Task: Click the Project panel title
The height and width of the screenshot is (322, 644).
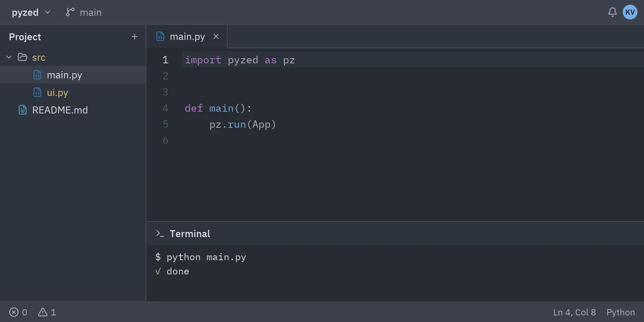Action: coord(25,37)
